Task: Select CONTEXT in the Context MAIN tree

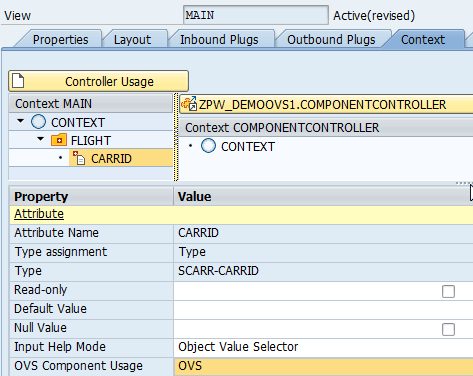Action: pos(78,123)
